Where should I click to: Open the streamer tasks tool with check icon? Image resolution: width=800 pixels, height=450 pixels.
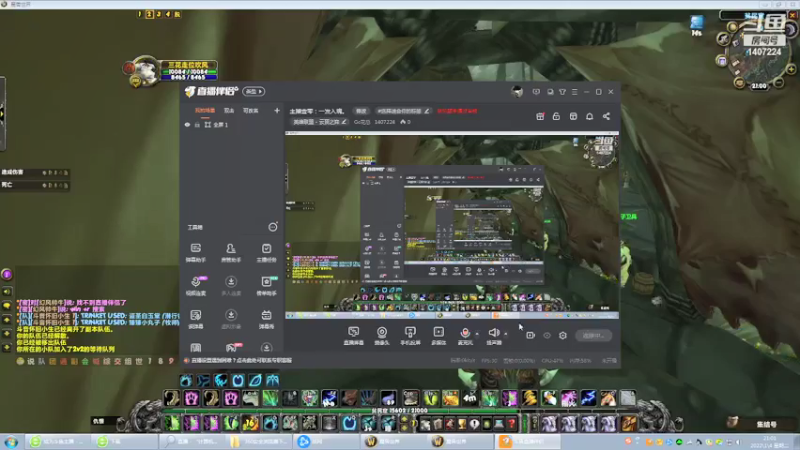(x=266, y=253)
